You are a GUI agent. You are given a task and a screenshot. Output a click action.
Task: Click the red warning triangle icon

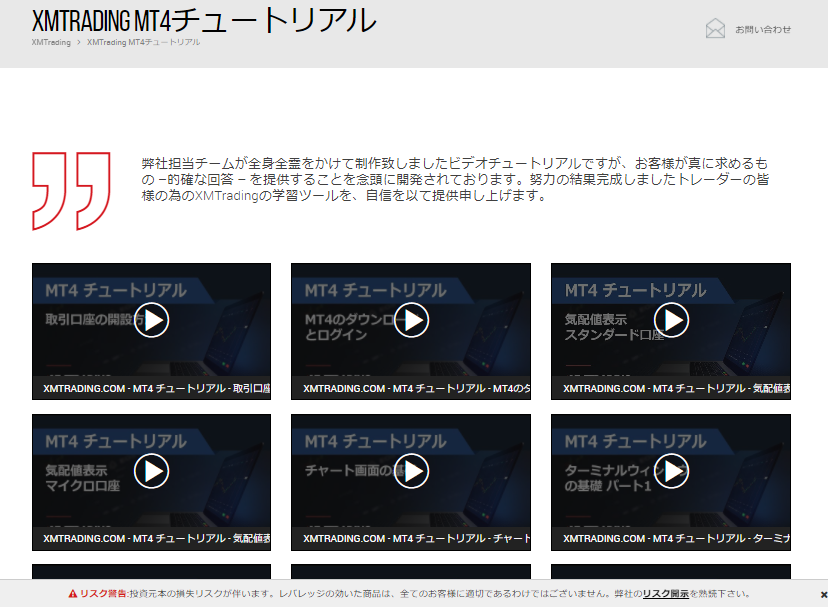(72, 594)
